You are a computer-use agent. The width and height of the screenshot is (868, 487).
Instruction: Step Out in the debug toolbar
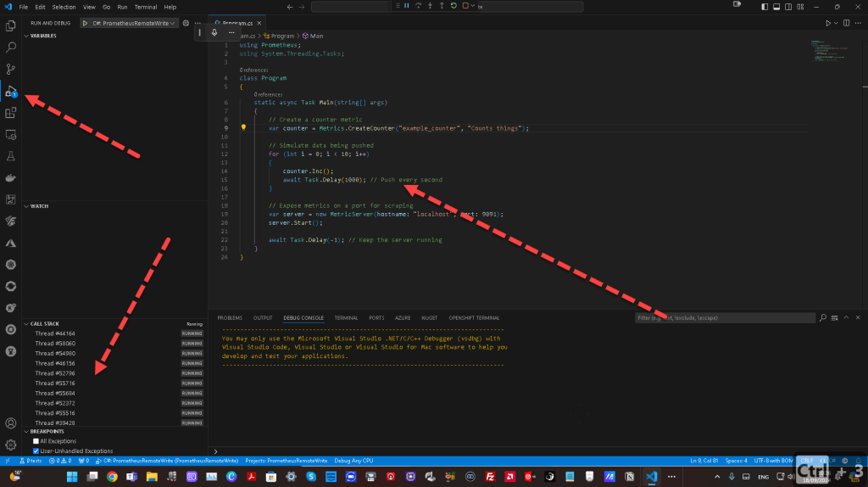[442, 6]
